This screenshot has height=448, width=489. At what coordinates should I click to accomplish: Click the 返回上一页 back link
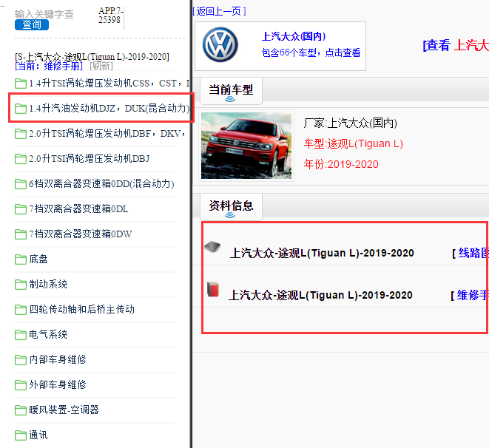(219, 12)
